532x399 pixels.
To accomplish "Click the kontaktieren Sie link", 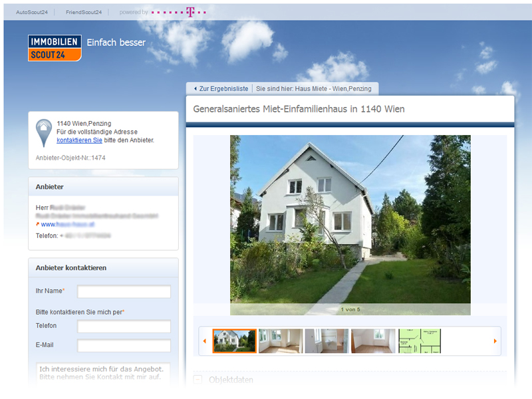I will click(x=79, y=140).
